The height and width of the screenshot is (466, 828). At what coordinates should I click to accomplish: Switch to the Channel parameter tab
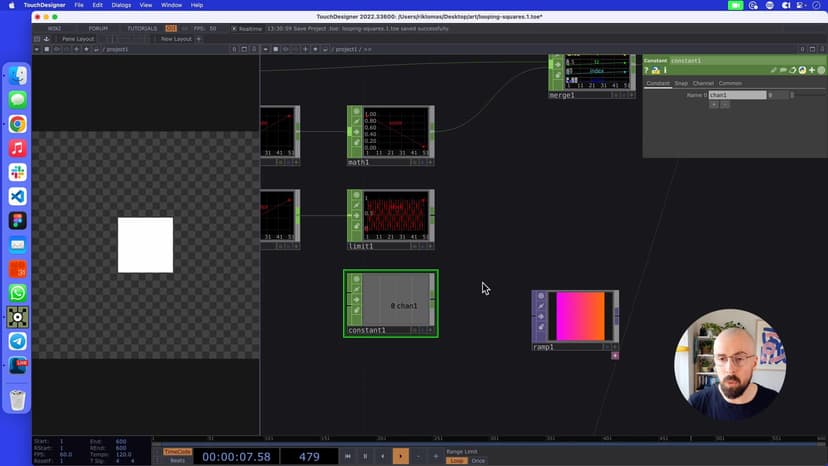tap(703, 83)
